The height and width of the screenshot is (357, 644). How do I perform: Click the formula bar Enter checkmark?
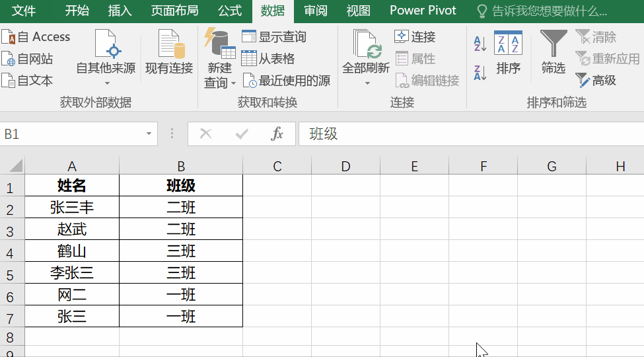[242, 134]
